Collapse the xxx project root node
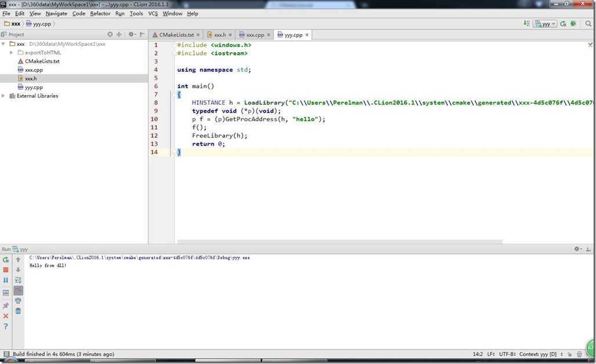The height and width of the screenshot is (364, 596). point(3,44)
